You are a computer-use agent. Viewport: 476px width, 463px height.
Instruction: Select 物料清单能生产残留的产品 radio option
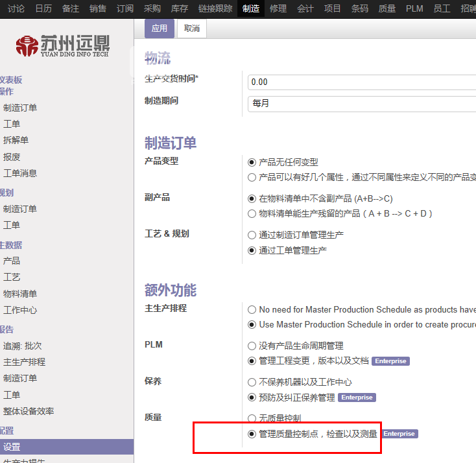[x=252, y=214]
